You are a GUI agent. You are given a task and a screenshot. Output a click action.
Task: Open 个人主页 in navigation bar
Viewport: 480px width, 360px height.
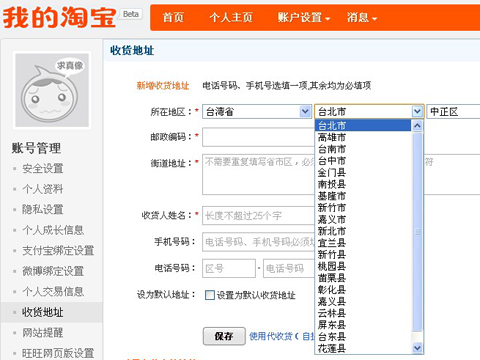(231, 17)
